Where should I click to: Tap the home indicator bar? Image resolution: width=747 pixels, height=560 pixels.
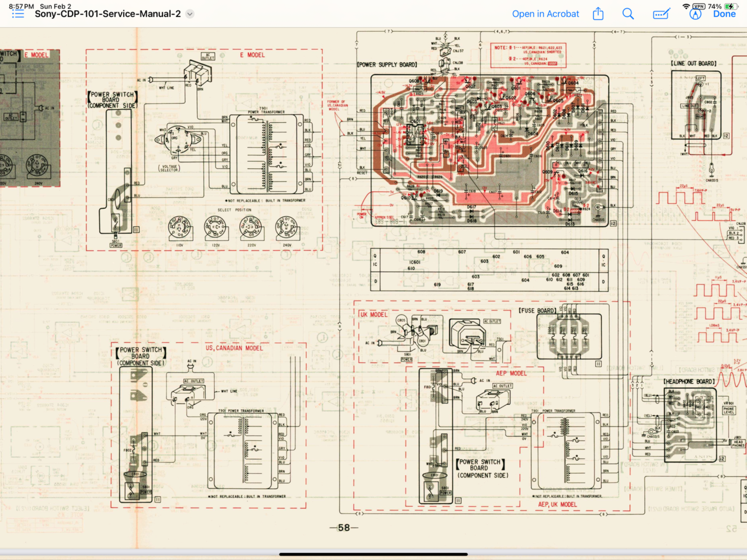(373, 554)
